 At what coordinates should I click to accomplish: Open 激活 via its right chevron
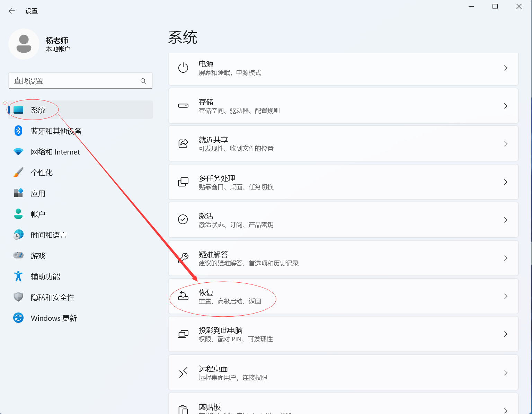(506, 220)
